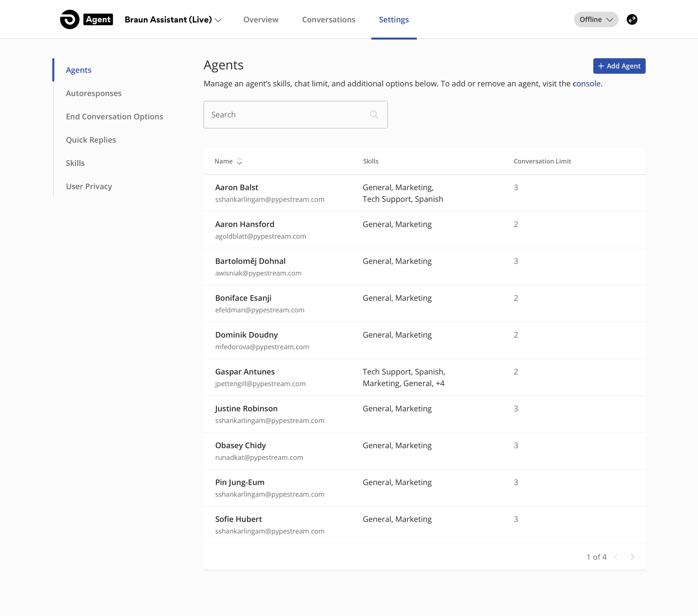The width and height of the screenshot is (698, 616).
Task: Click the swap account arrows icon
Action: point(632,20)
